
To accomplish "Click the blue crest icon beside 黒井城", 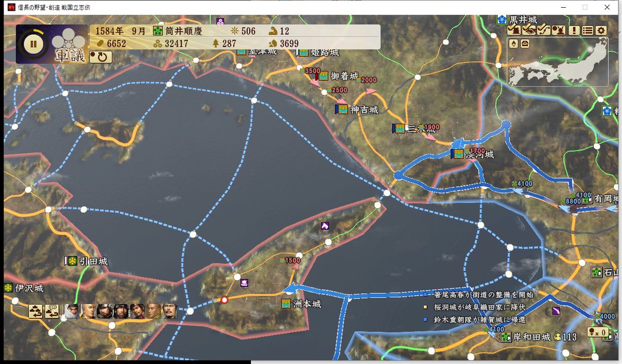I will point(502,20).
